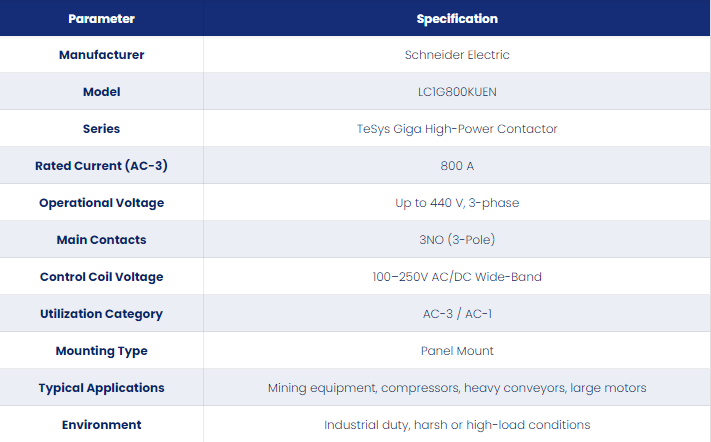
Task: Select the Manufacturer row label
Action: point(102,55)
